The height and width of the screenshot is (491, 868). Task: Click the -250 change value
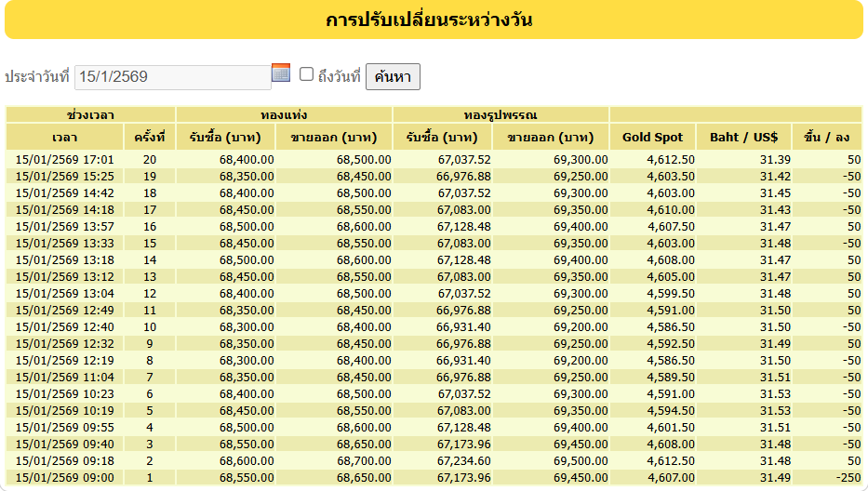(x=846, y=477)
